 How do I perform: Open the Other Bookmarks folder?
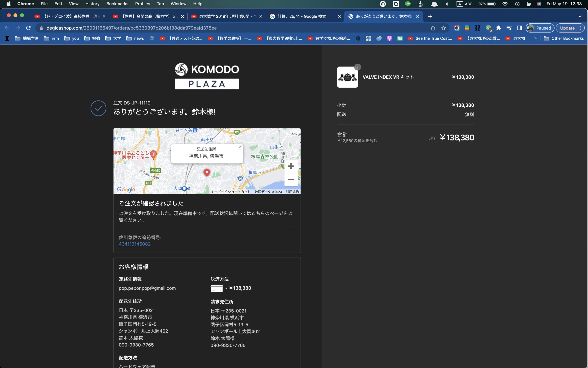coord(563,38)
